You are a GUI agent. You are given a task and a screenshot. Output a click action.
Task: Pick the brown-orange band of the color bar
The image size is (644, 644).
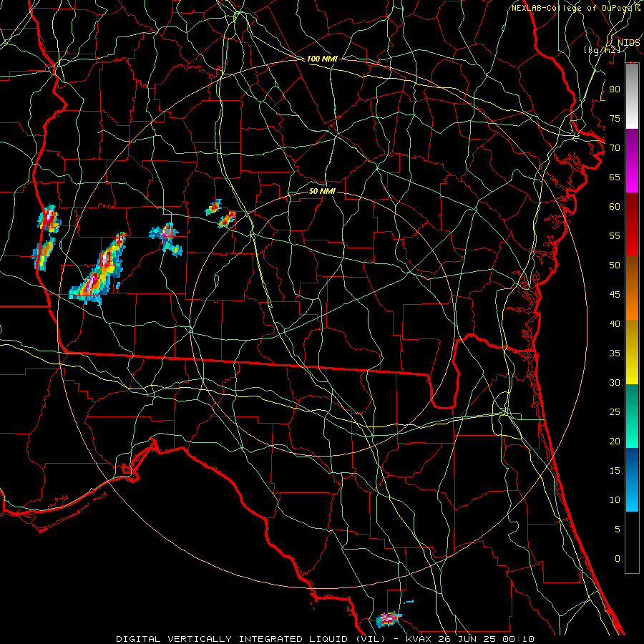632,288
